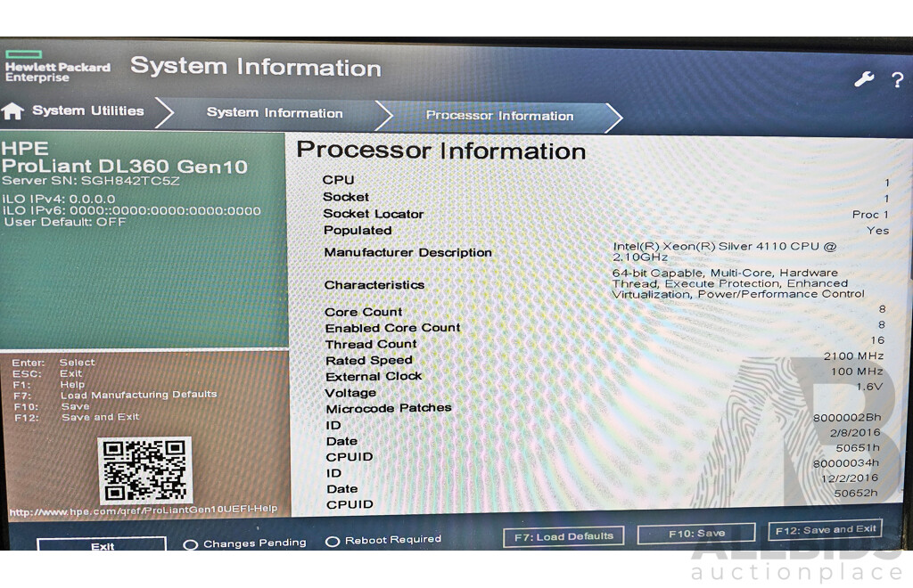The height and width of the screenshot is (588, 913).
Task: Select the Hewlett Packard Enterprise logo
Action: pos(57,67)
